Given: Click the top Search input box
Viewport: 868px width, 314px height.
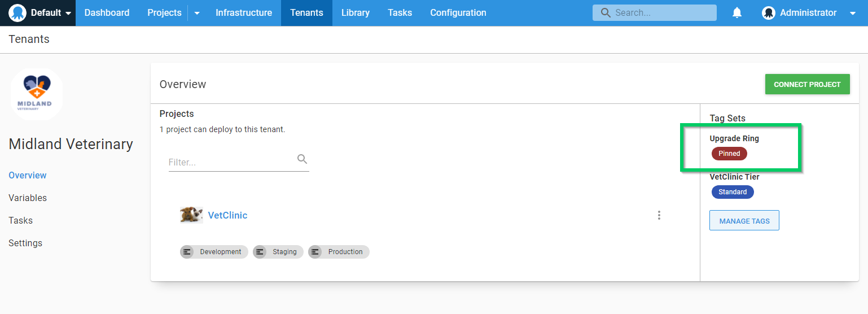Looking at the screenshot, I should pyautogui.click(x=660, y=12).
